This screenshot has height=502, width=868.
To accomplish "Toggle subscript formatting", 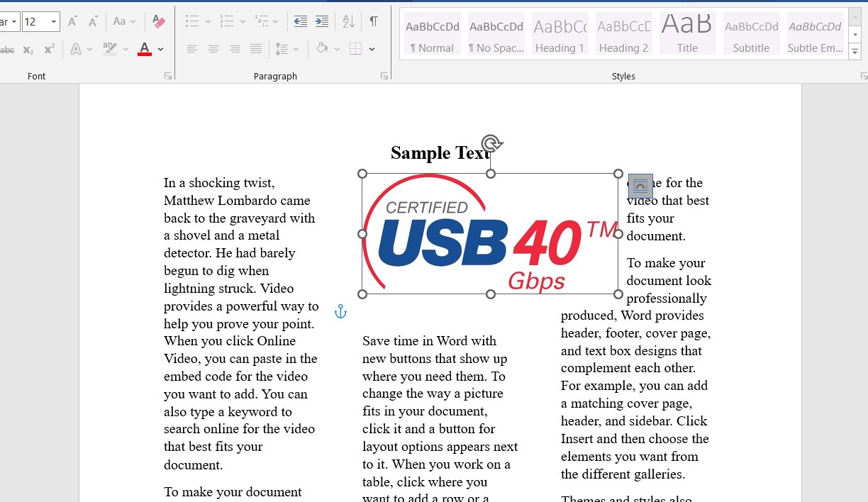I will 28,50.
